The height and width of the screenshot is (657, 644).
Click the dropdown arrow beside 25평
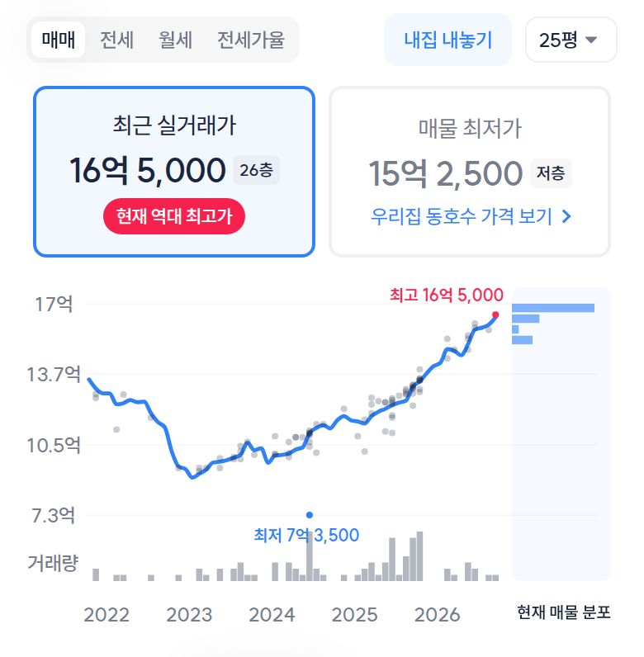click(591, 40)
